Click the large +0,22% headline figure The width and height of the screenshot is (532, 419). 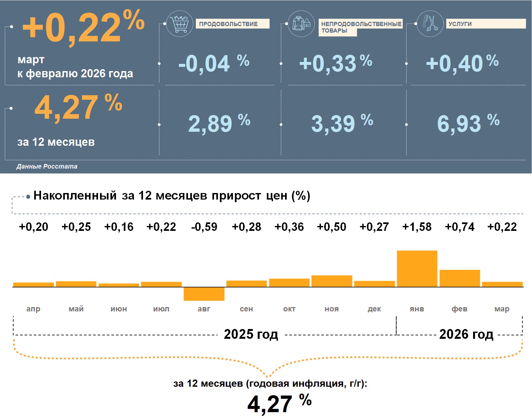tap(83, 28)
